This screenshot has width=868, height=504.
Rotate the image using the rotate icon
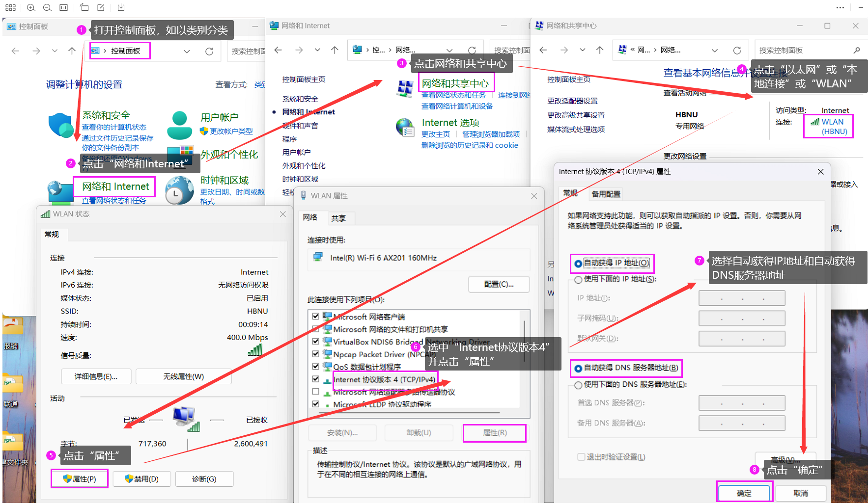[x=84, y=7]
